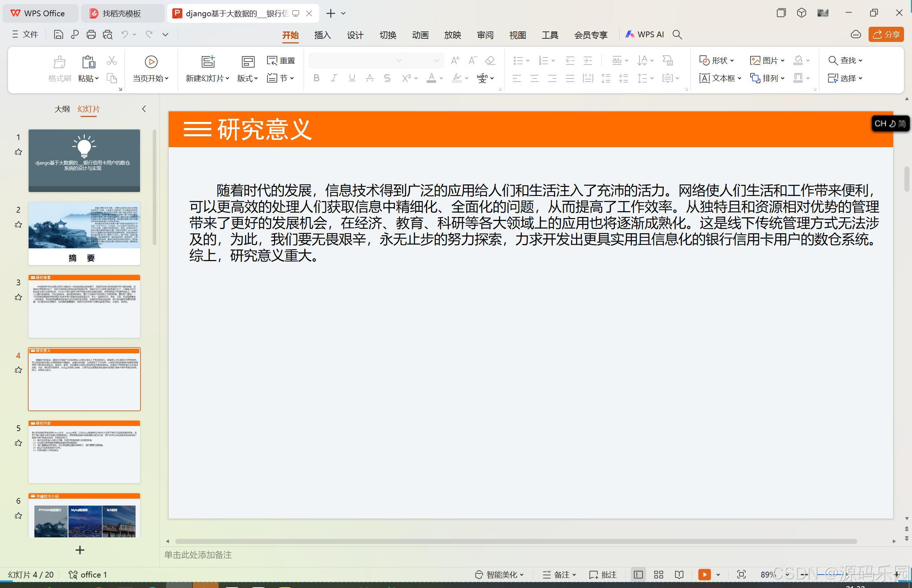Screen dimensions: 912x588
Task: Click the Reset (重置) slide formatting icon
Action: click(x=281, y=60)
